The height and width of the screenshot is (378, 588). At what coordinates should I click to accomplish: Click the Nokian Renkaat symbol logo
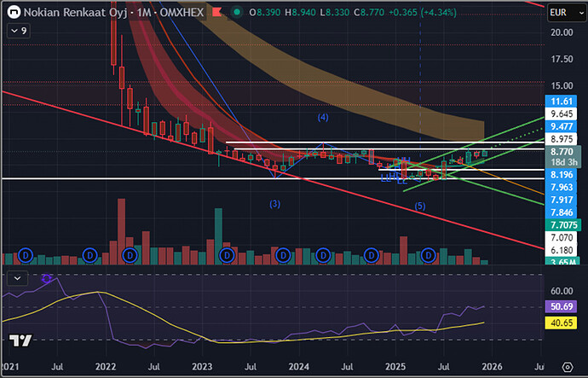[x=14, y=13]
